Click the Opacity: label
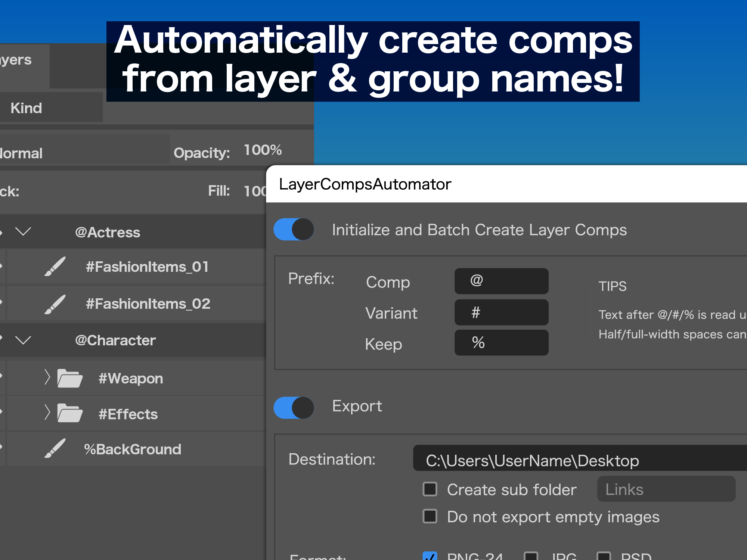Screen dimensions: 747x560 point(202,153)
